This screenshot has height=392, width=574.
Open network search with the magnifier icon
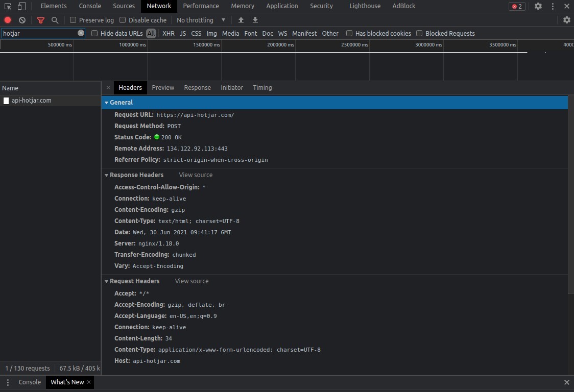tap(55, 20)
